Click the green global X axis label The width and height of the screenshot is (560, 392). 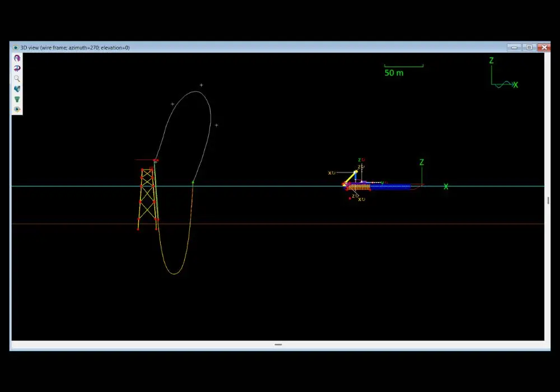[x=446, y=186]
